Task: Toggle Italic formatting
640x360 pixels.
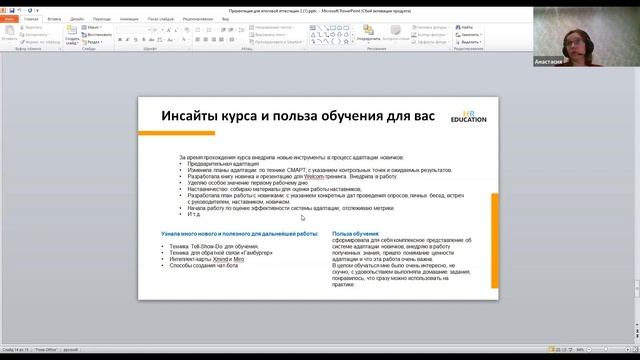Action: tap(127, 40)
